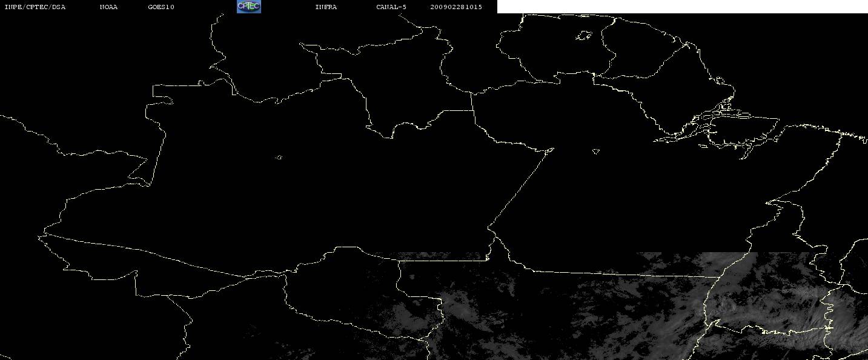Click the pointed western tip of the map outline

41,236
